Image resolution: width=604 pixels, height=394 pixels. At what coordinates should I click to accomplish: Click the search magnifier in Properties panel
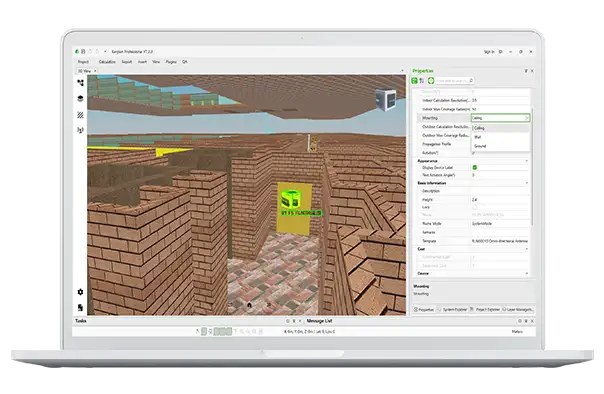coord(471,80)
